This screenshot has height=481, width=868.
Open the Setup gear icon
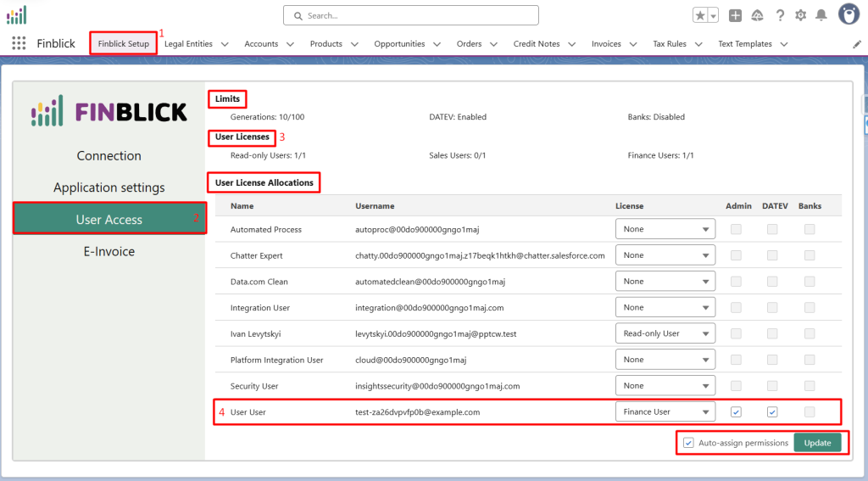pos(800,15)
